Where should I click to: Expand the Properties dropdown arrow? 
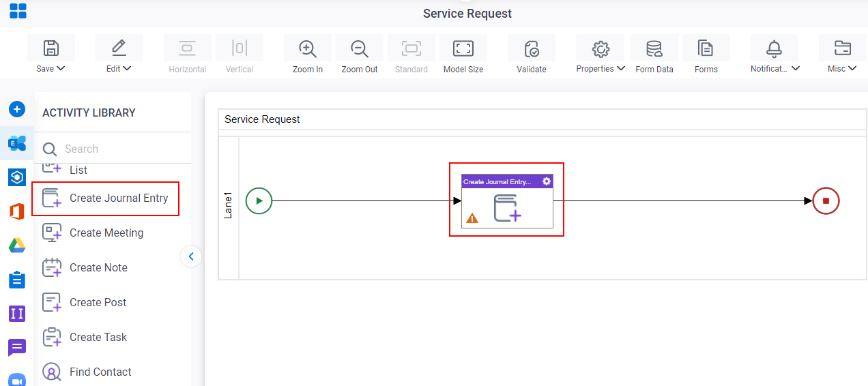coord(621,68)
